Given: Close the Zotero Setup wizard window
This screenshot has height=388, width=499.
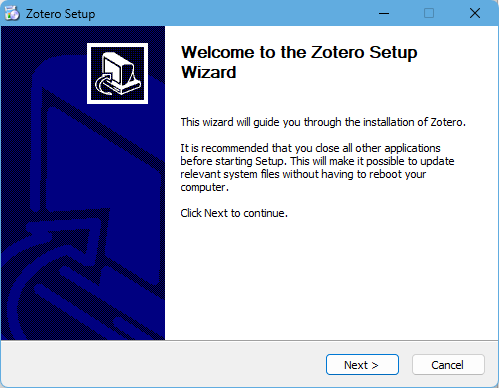Looking at the screenshot, I should [x=475, y=13].
